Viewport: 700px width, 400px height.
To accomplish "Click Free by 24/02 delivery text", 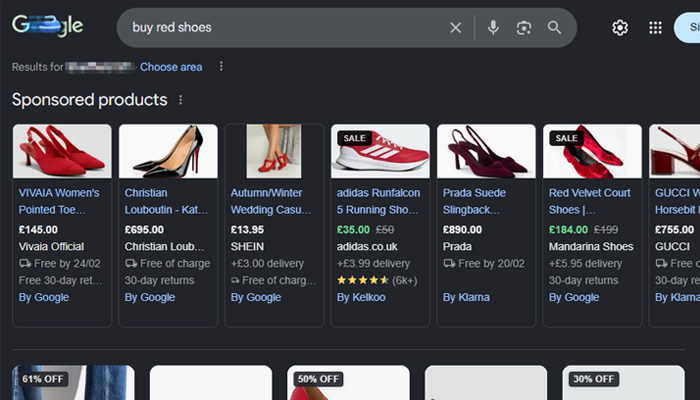I will [60, 264].
